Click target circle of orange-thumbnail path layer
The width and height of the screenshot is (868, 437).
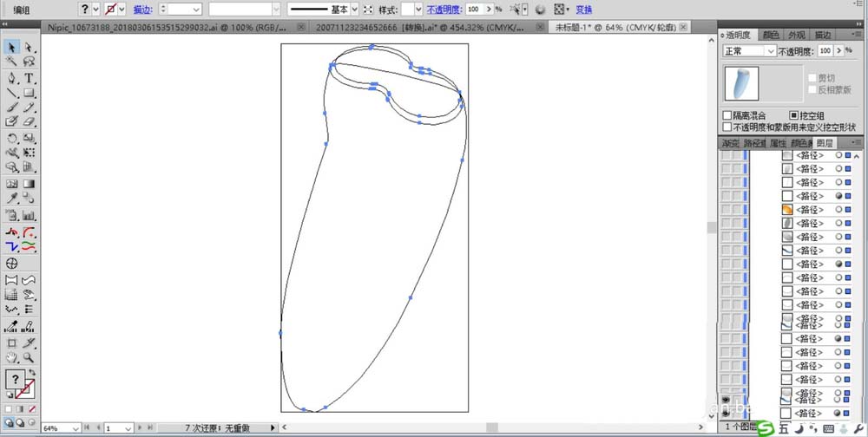(839, 210)
